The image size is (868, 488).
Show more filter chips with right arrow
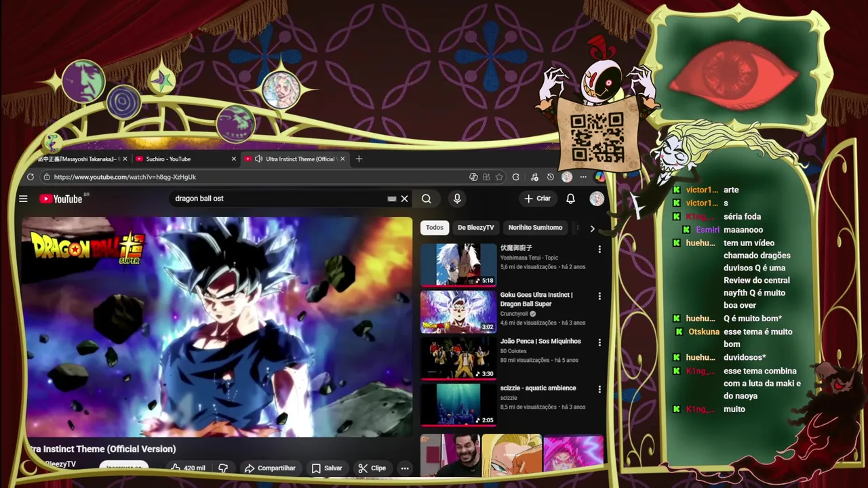[x=592, y=228]
